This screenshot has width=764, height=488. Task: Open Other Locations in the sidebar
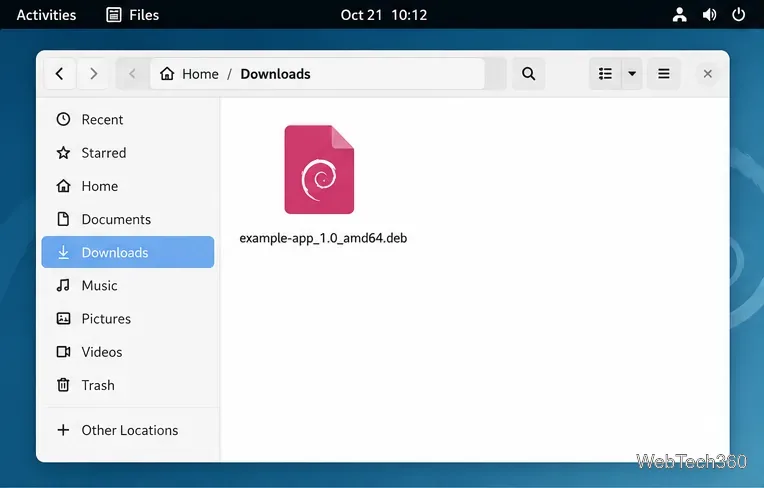(x=128, y=430)
